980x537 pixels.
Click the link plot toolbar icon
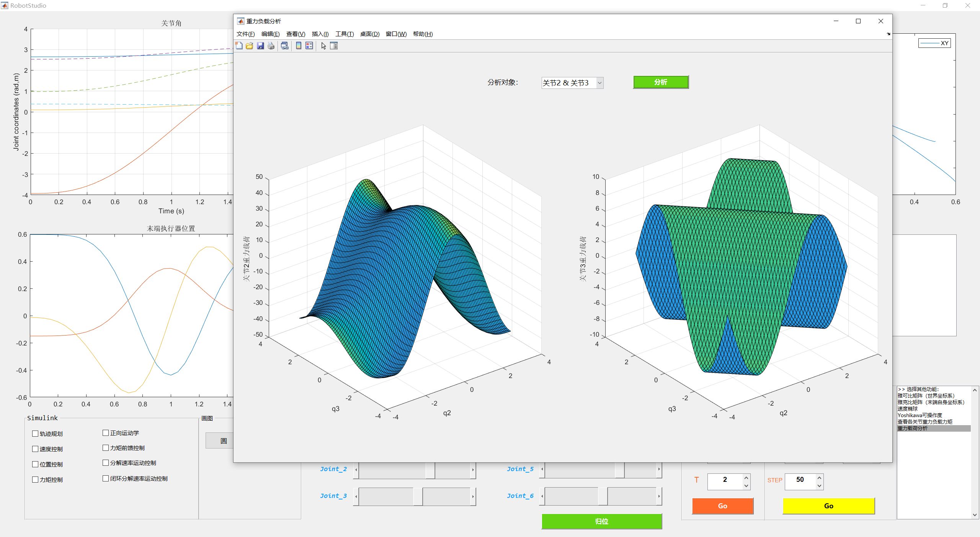[x=284, y=46]
